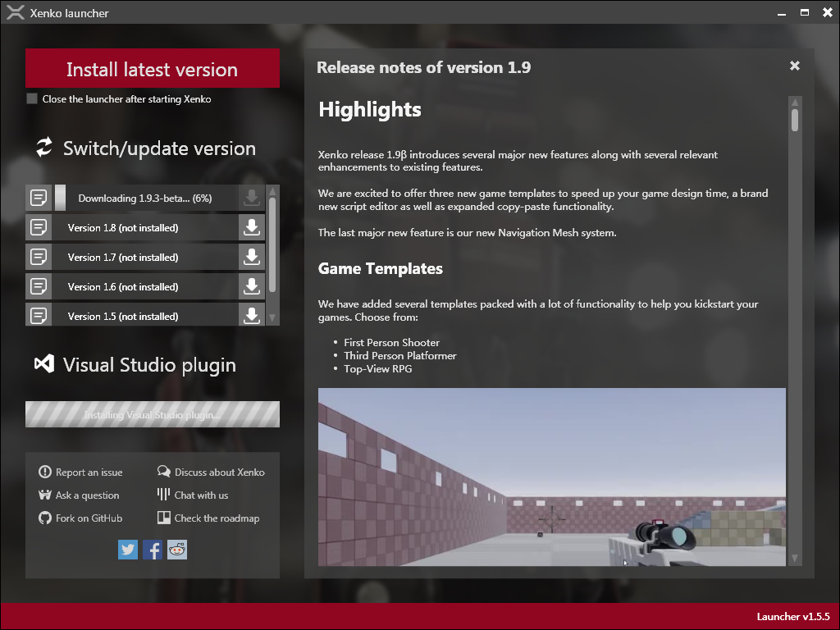Click the Visual Studio plugin progress bar

152,415
